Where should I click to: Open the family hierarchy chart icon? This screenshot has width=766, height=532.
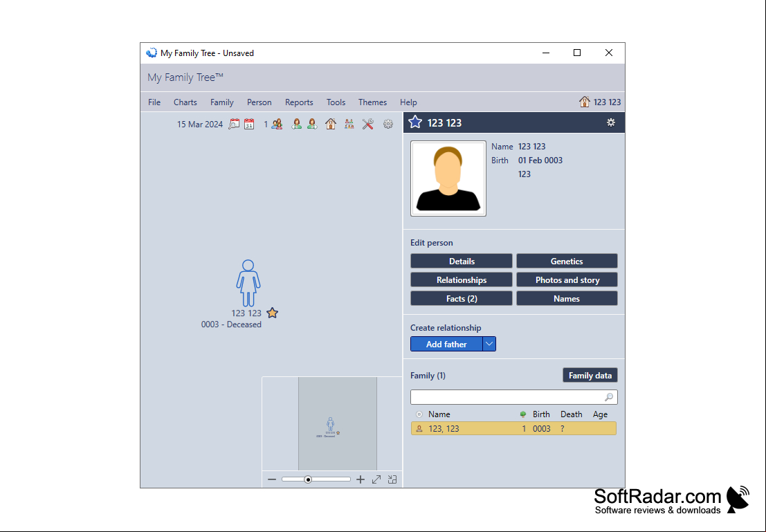349,124
